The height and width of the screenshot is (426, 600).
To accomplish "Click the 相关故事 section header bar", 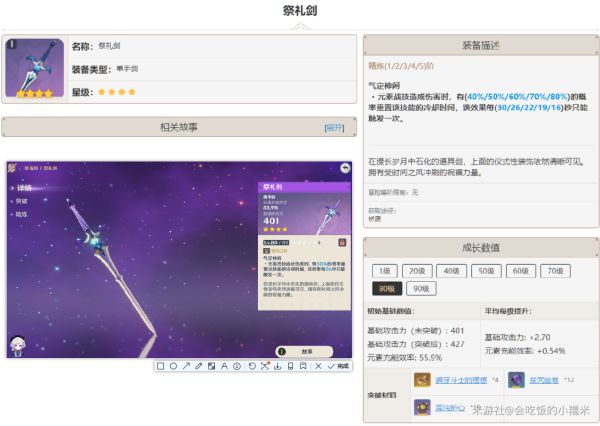I will tap(179, 127).
